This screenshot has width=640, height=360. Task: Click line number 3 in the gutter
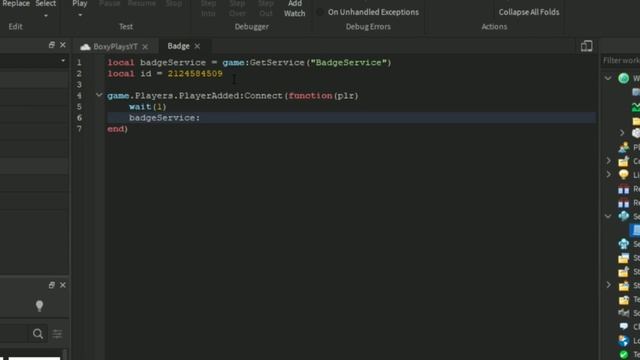coord(79,84)
